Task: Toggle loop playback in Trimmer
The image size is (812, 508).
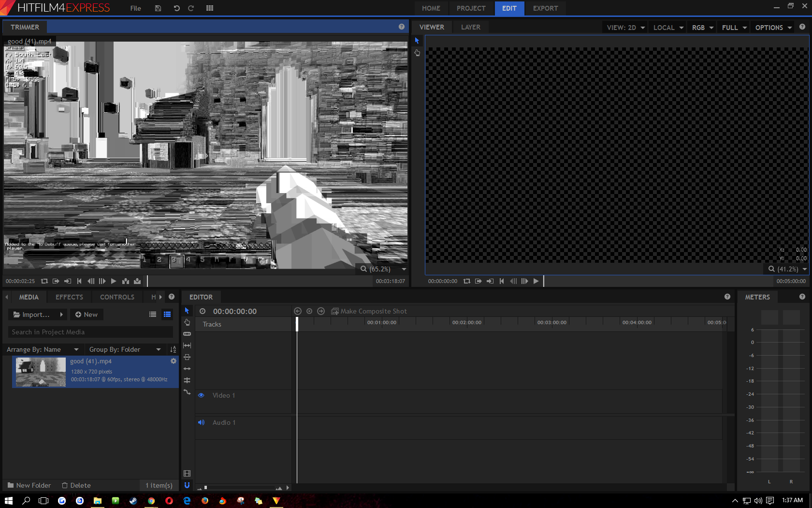Action: click(44, 281)
